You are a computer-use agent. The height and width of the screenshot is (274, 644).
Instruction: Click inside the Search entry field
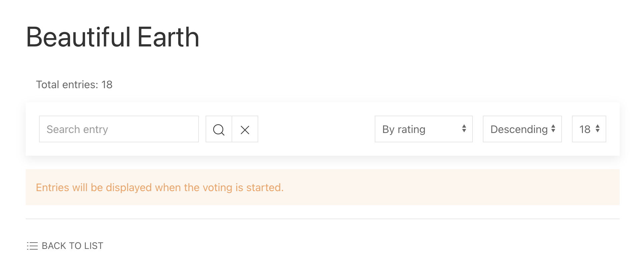tap(119, 129)
